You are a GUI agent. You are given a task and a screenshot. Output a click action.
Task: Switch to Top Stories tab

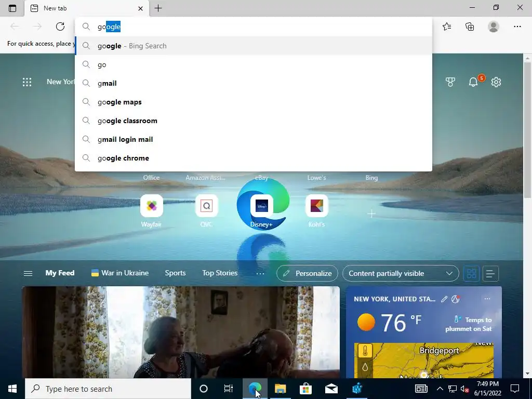(220, 273)
